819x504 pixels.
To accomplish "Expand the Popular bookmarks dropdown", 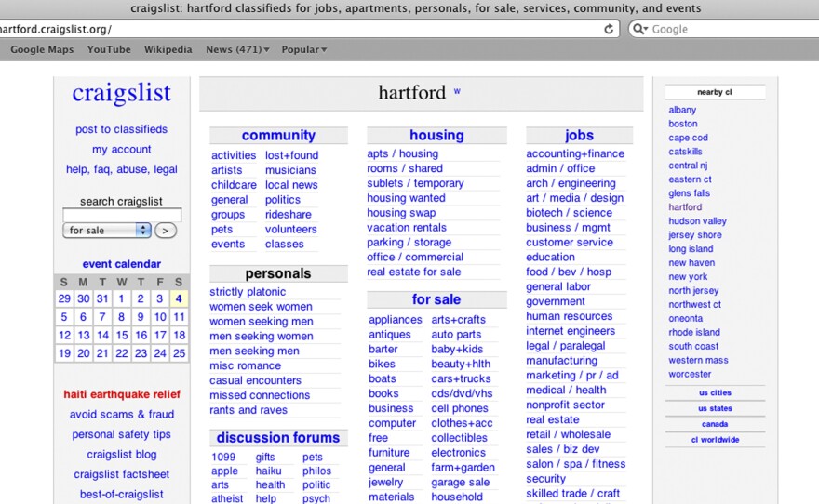I will (303, 49).
